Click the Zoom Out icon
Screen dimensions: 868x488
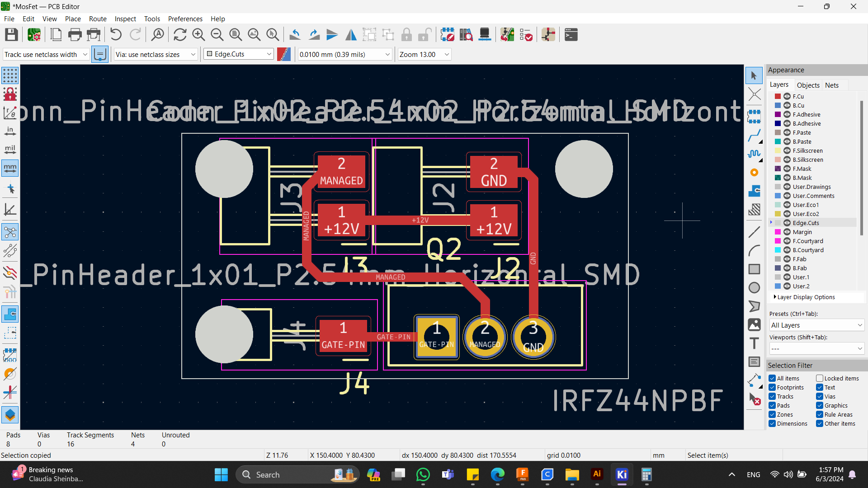point(217,35)
